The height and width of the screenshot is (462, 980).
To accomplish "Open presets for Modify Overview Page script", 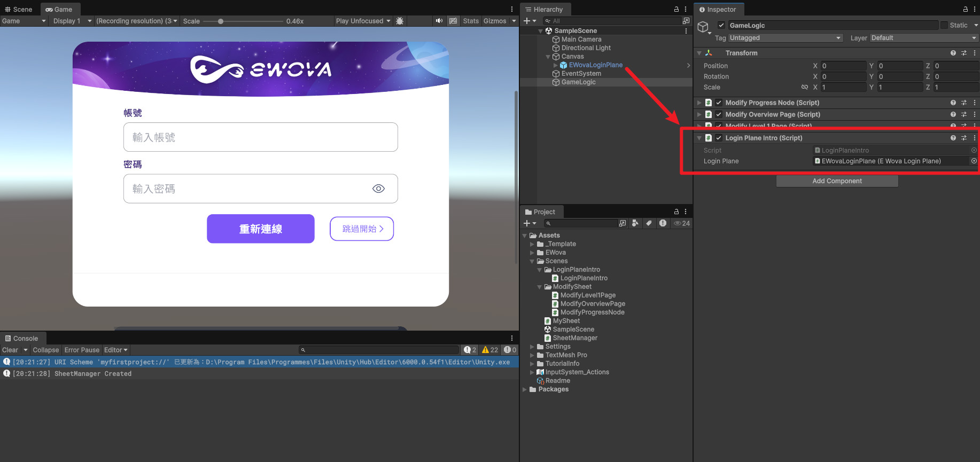I will pyautogui.click(x=964, y=114).
